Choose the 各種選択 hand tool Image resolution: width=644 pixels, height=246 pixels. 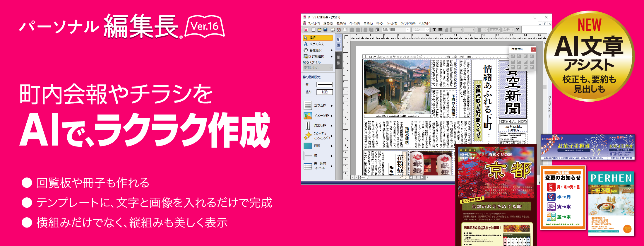point(313,50)
